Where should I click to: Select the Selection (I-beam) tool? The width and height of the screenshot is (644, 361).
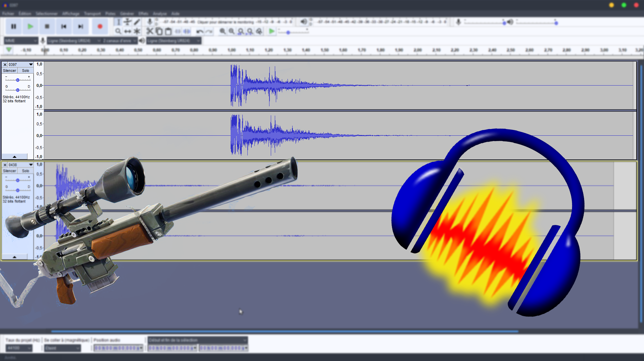point(118,22)
